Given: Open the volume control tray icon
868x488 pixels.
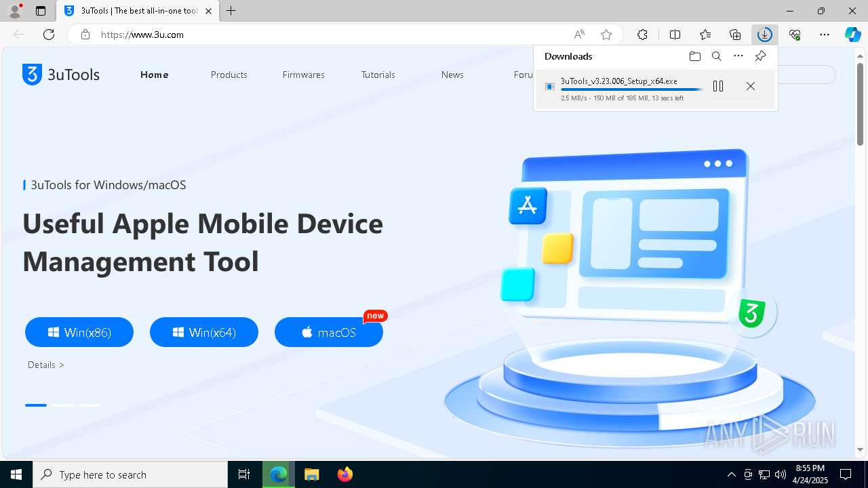Looking at the screenshot, I should 780,474.
